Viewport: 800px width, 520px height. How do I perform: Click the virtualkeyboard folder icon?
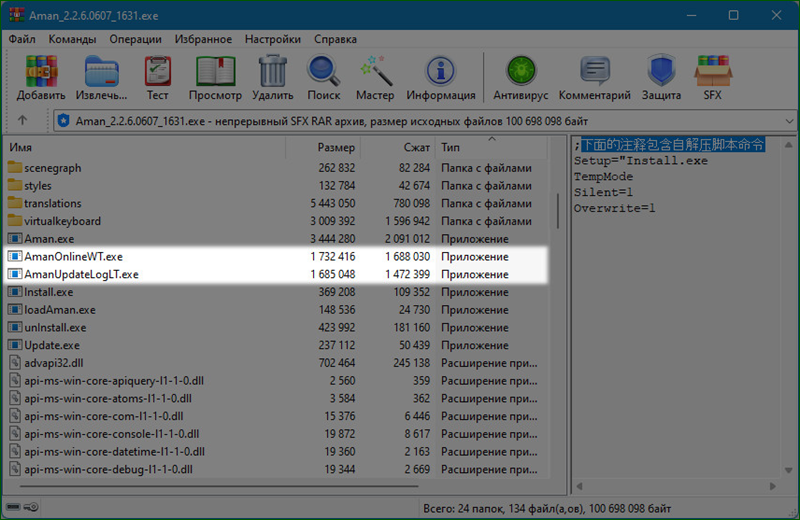click(x=15, y=221)
